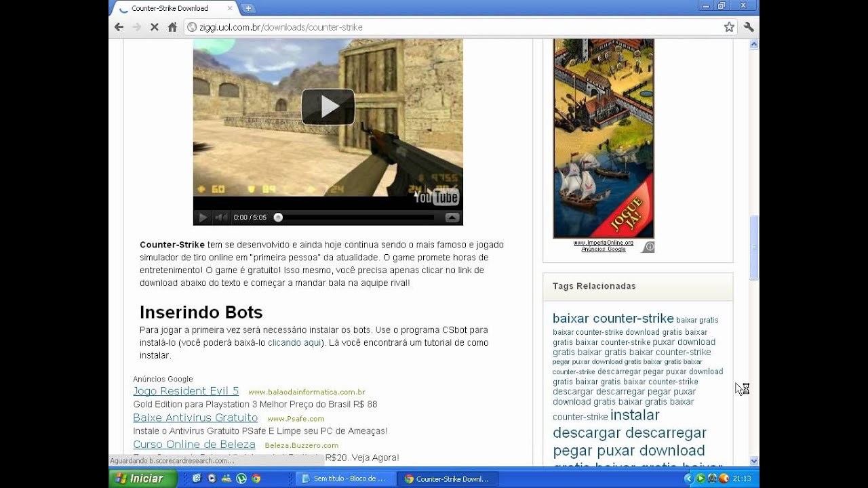Follow the 'clicando aqui' link
This screenshot has width=868, height=488.
pyautogui.click(x=294, y=342)
